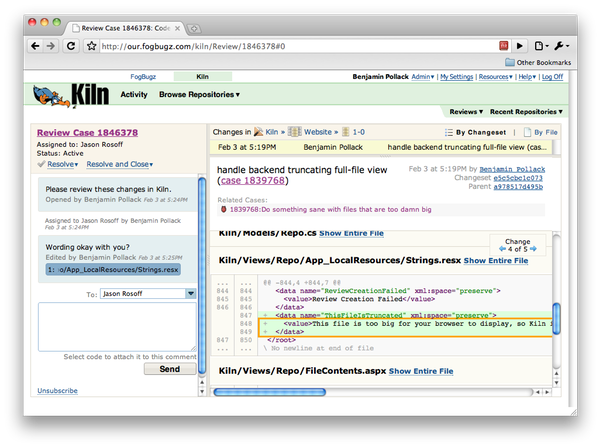Click the By Changeset list icon
Image resolution: width=600 pixels, height=448 pixels.
[448, 132]
